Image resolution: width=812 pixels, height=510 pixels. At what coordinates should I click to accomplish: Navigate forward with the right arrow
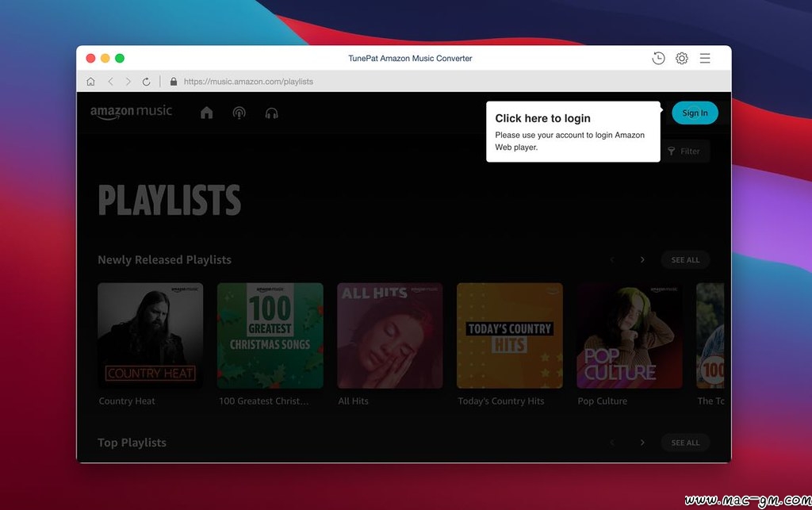point(128,82)
